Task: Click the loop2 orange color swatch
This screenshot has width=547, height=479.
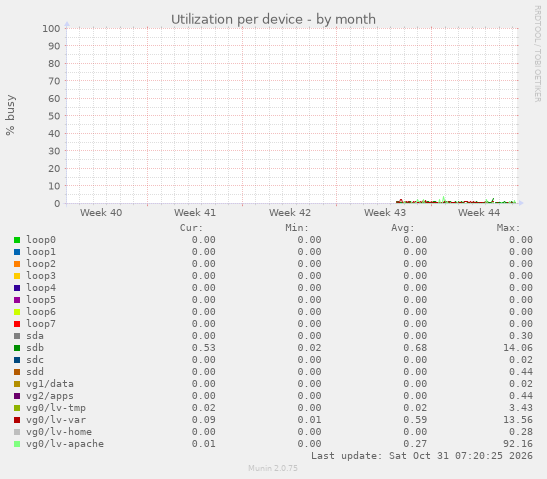Action: (x=17, y=264)
